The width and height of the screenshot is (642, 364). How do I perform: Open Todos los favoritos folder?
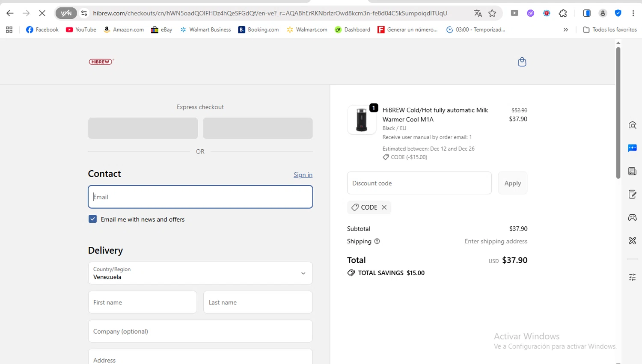610,30
